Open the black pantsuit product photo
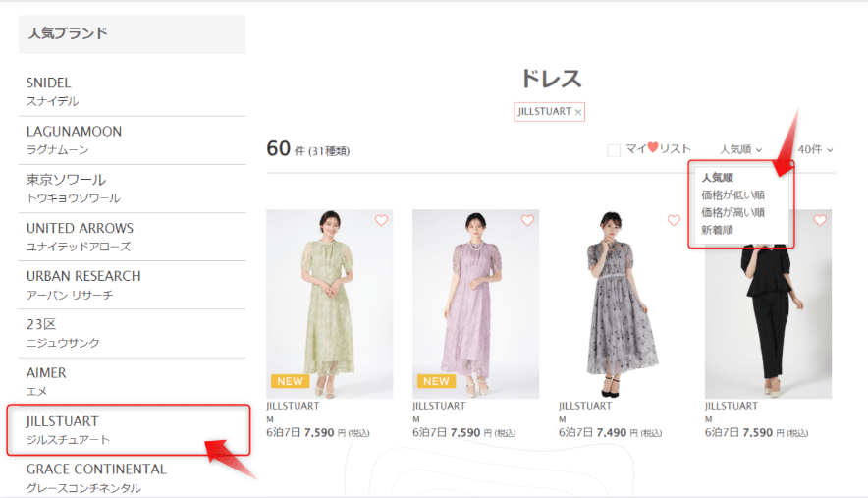The width and height of the screenshot is (868, 498). click(x=768, y=304)
